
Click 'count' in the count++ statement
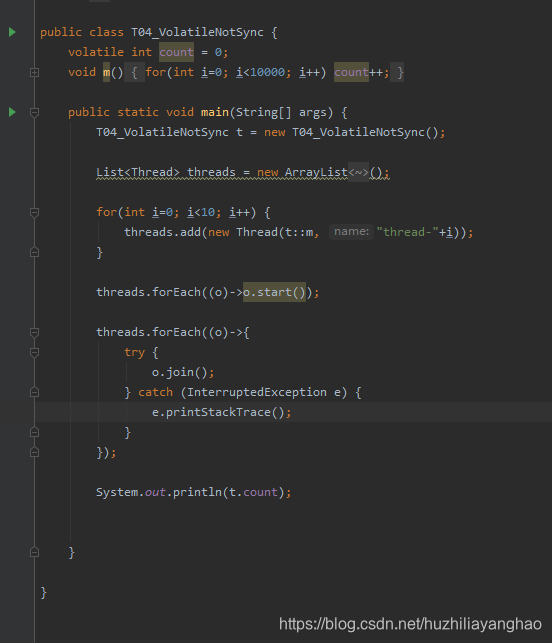point(351,72)
